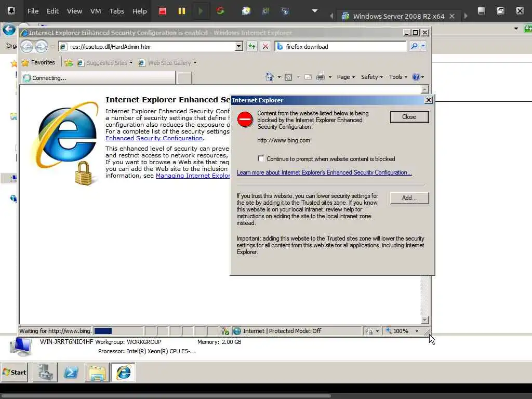Click the IE back navigation button

(27, 46)
